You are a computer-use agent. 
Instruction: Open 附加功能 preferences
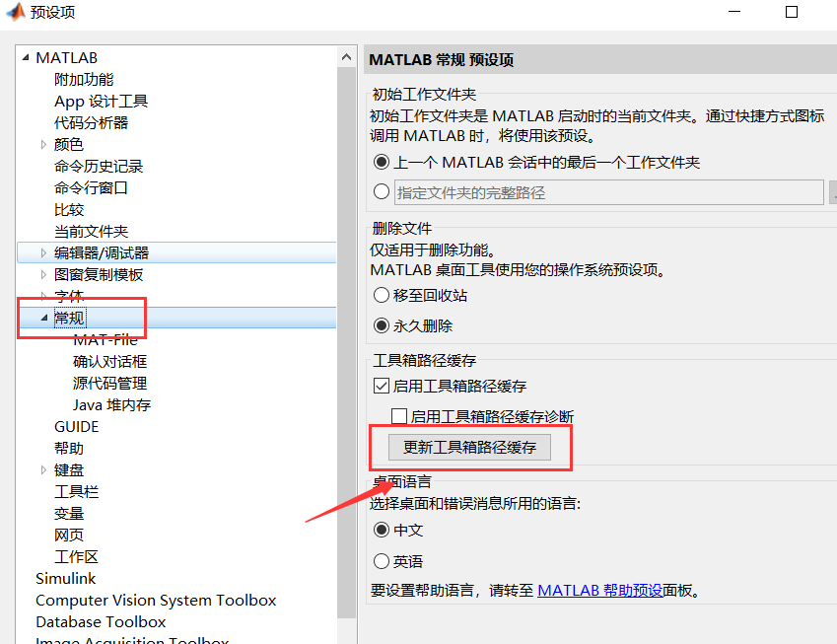click(x=84, y=80)
